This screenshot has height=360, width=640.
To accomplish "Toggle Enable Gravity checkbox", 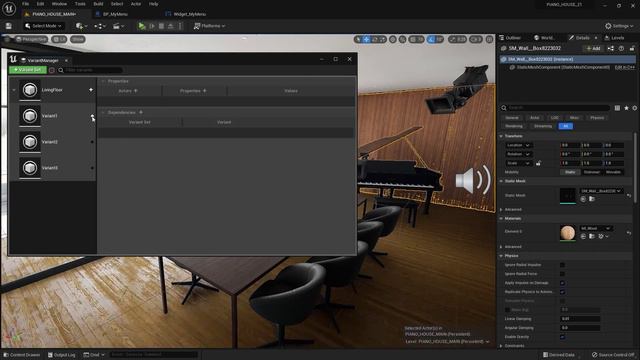I will (562, 337).
